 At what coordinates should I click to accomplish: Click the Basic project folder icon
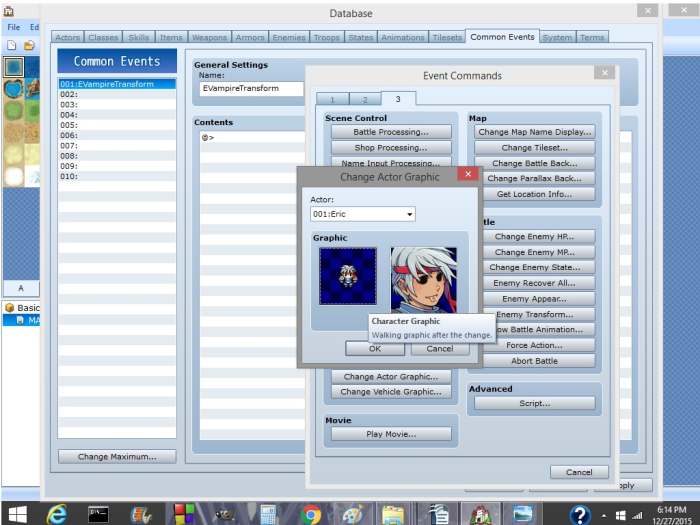9,308
